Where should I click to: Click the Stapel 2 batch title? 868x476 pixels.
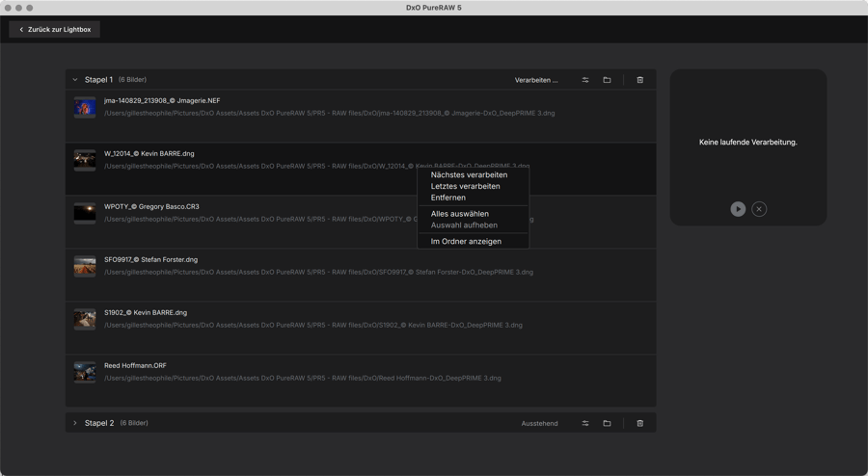[99, 423]
